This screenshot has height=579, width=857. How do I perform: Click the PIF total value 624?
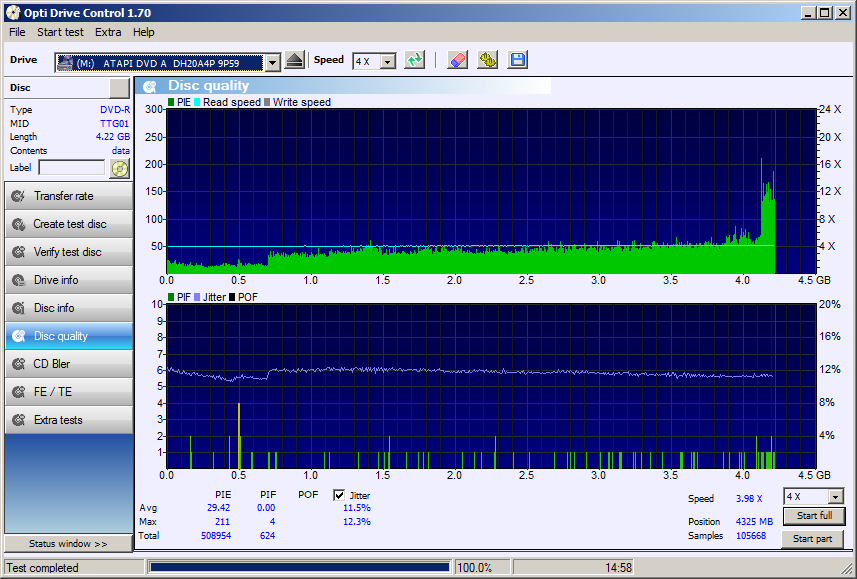[x=267, y=535]
